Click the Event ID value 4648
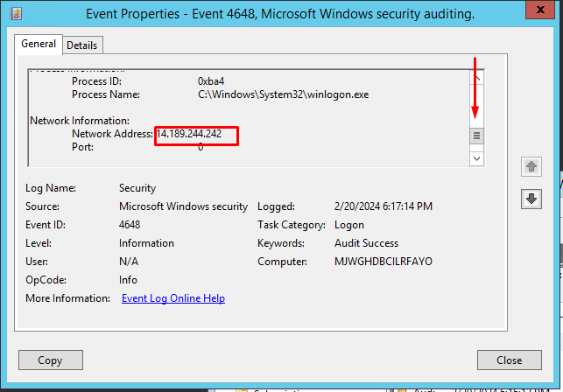This screenshot has height=392, width=563. tap(130, 225)
